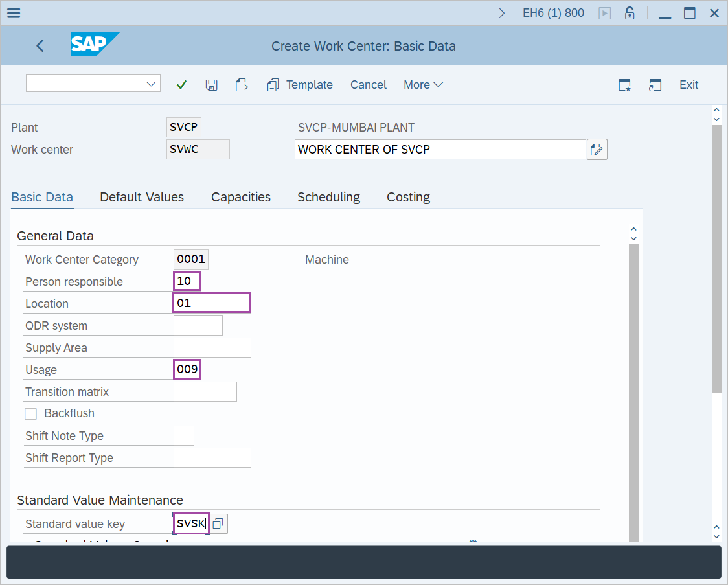Click the create new session window icon
This screenshot has height=585, width=728.
624,85
